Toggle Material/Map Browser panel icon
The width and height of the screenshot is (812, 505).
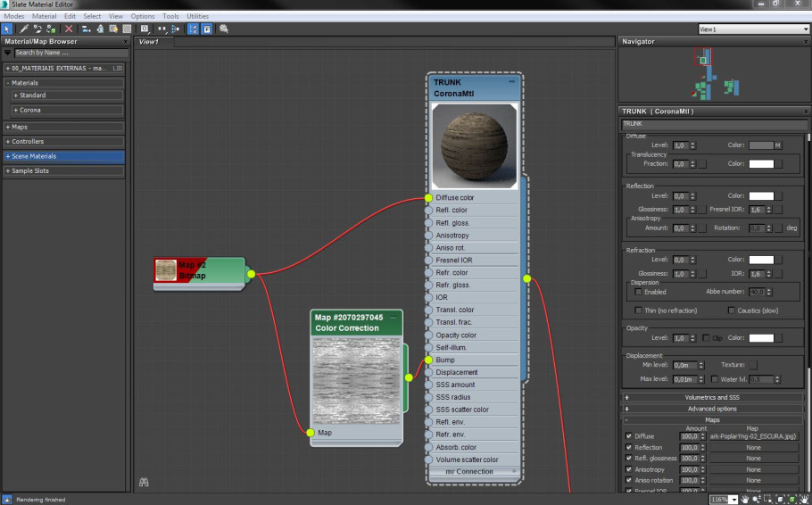click(193, 29)
